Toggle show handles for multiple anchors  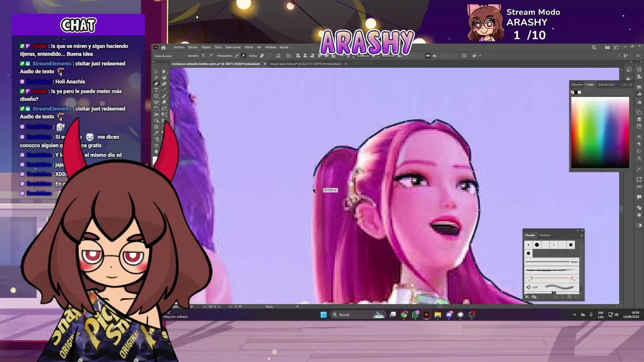tap(236, 55)
